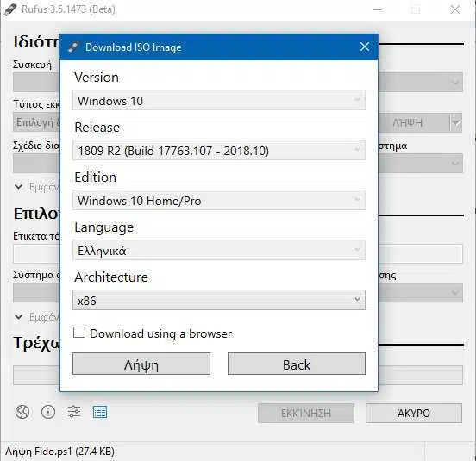
Task: Open the Language dropdown showing Ελληνικά
Action: coord(219,250)
